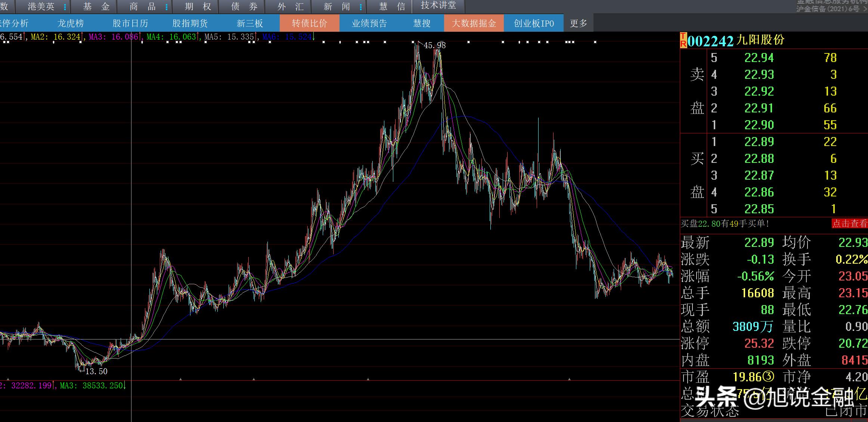Click the blue MA6 indicator label
Viewport: 868px width, 422px height.
pyautogui.click(x=287, y=37)
